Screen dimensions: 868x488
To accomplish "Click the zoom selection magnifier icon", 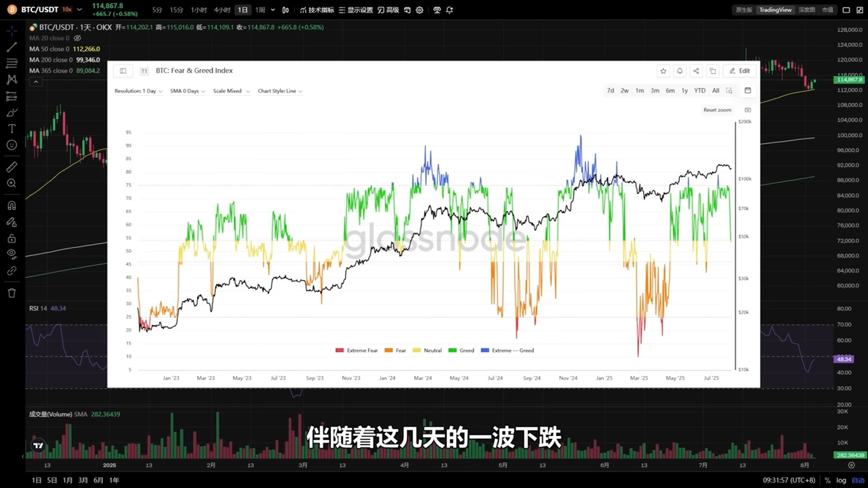I will (x=729, y=91).
